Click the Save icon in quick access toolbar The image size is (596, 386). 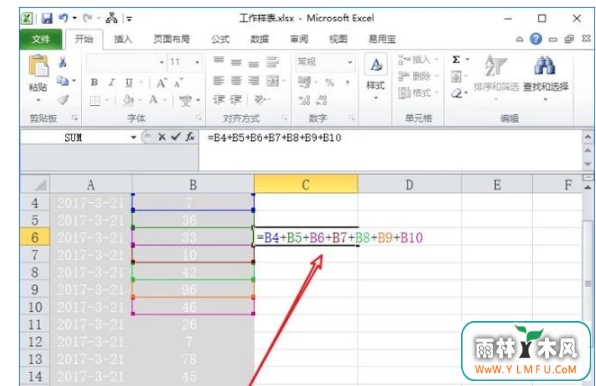point(47,18)
